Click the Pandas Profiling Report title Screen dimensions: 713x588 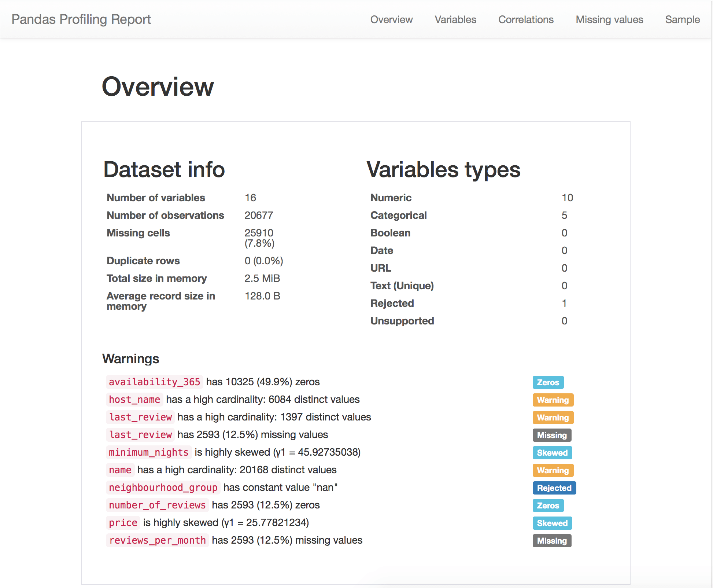pyautogui.click(x=81, y=19)
